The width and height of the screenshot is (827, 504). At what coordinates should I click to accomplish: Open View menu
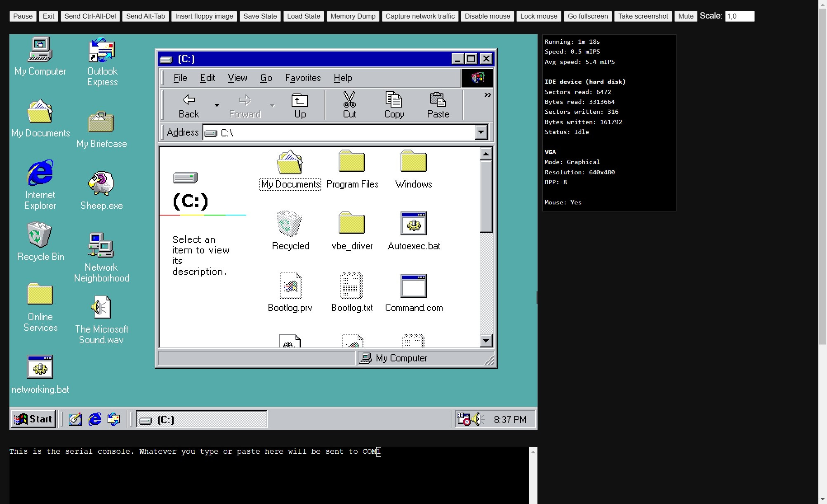[x=238, y=78]
